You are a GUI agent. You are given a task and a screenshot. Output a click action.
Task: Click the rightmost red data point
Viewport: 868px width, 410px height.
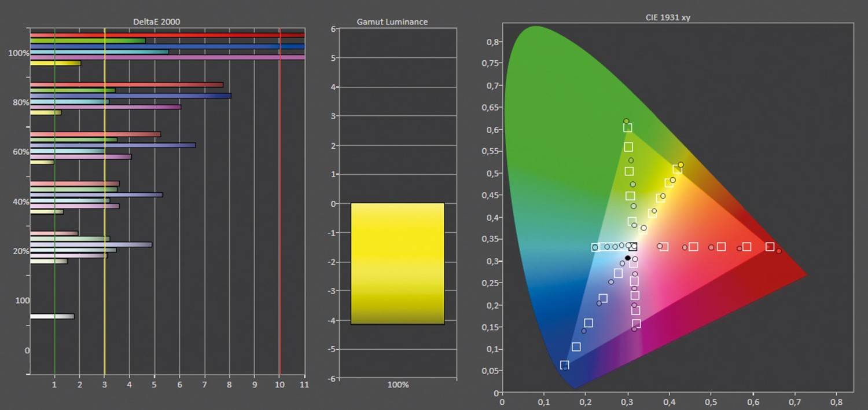click(x=779, y=251)
